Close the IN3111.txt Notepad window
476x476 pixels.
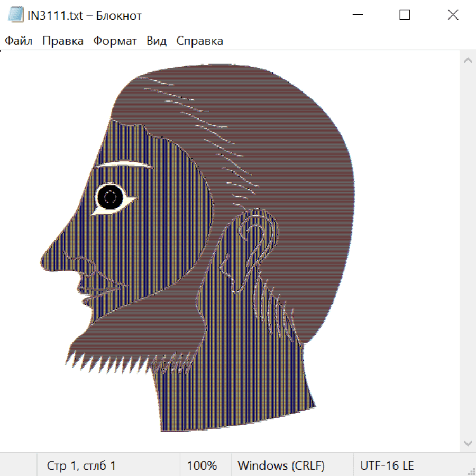pyautogui.click(x=453, y=15)
